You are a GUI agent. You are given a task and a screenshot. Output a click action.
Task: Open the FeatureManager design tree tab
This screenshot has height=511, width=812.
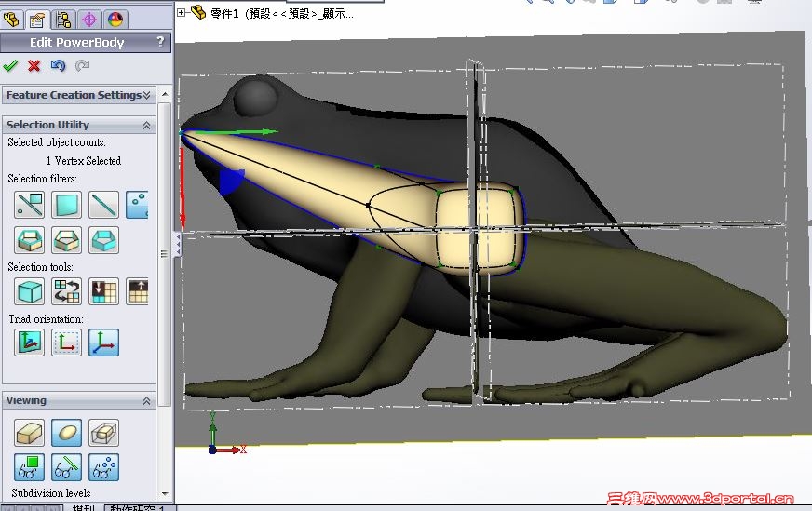pos(11,20)
